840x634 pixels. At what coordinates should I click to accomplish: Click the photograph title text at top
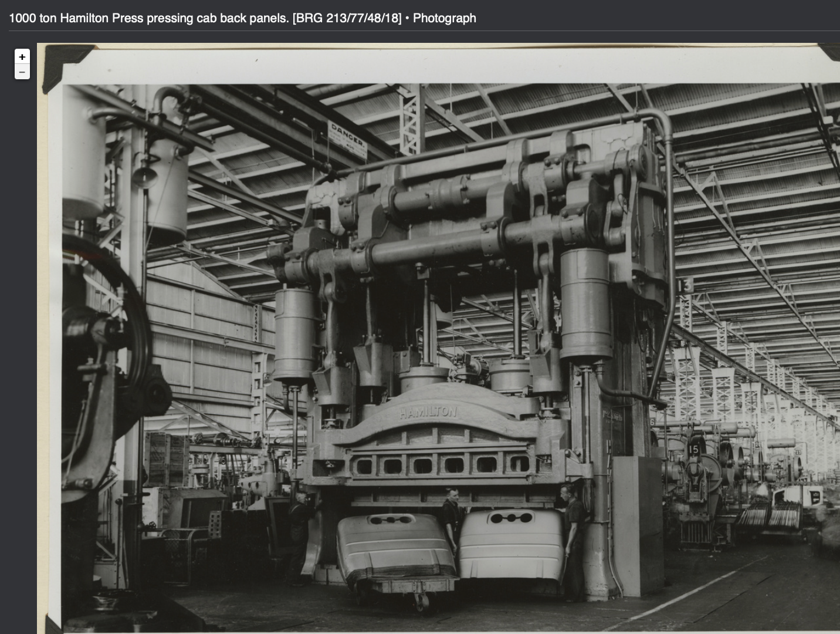click(242, 18)
